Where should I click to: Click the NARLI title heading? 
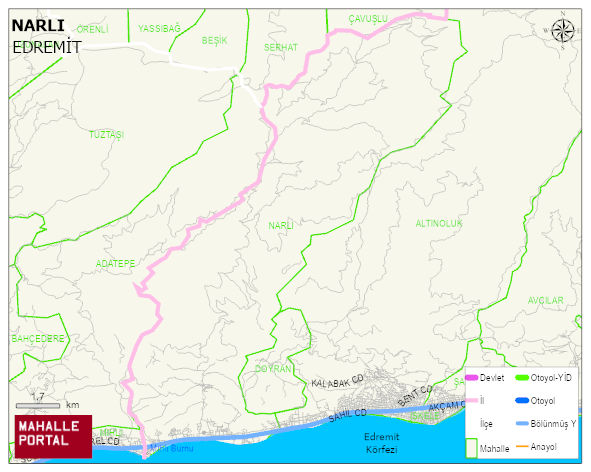click(x=38, y=26)
